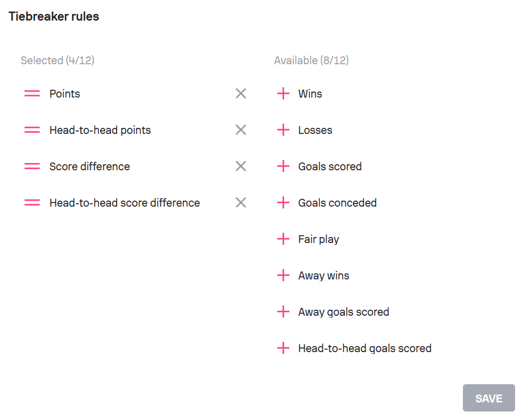526x420 pixels.
Task: Remove the Head-to-head points rule
Action: point(241,130)
